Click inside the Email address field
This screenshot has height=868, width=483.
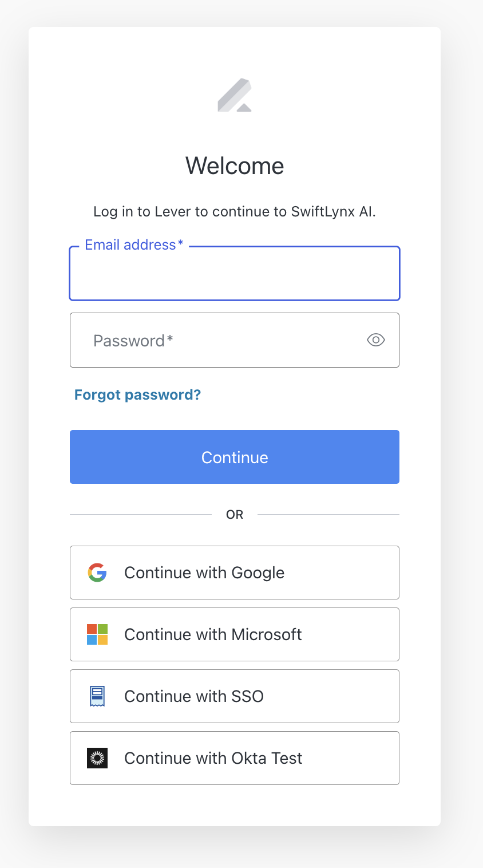(x=234, y=275)
